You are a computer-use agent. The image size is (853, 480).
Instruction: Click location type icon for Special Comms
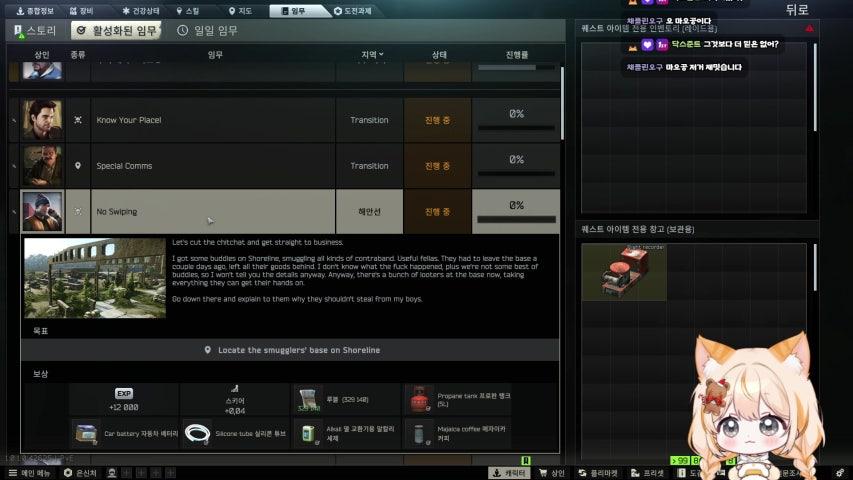pyautogui.click(x=78, y=165)
